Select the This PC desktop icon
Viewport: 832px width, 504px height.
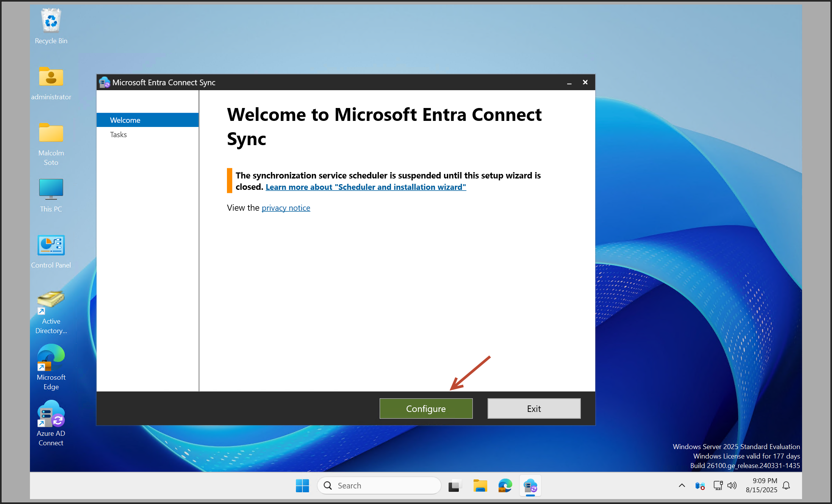pos(51,189)
